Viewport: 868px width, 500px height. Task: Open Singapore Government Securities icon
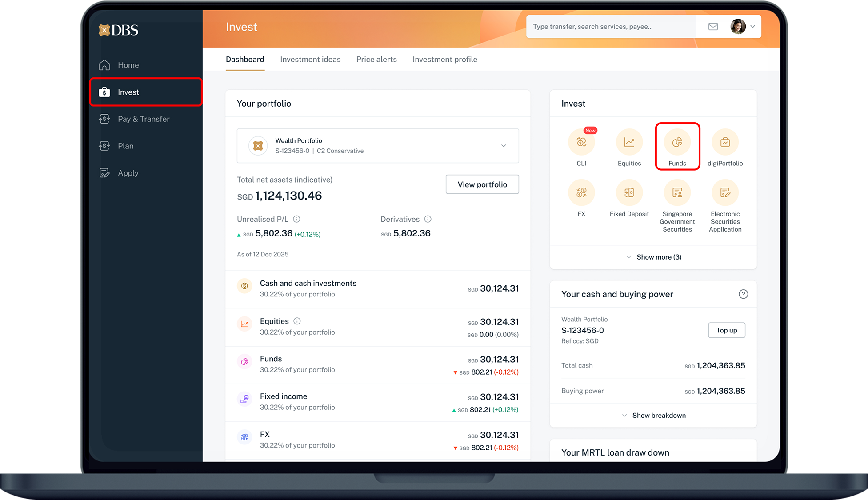click(677, 193)
